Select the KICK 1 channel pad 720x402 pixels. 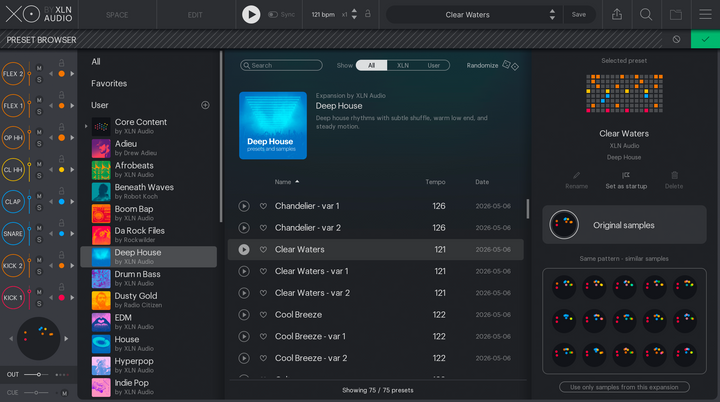point(13,298)
